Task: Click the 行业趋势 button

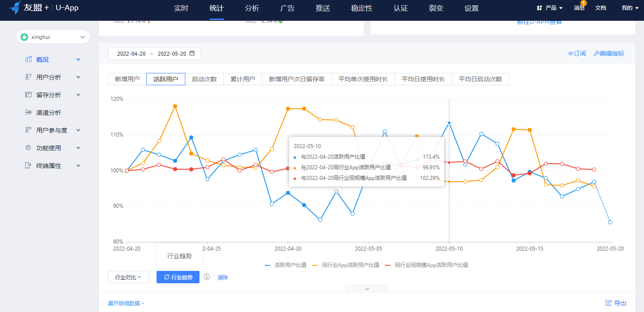Action: point(178,277)
